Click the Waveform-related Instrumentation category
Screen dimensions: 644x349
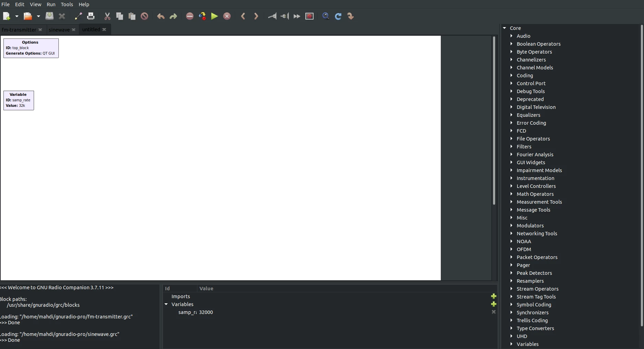click(x=535, y=178)
